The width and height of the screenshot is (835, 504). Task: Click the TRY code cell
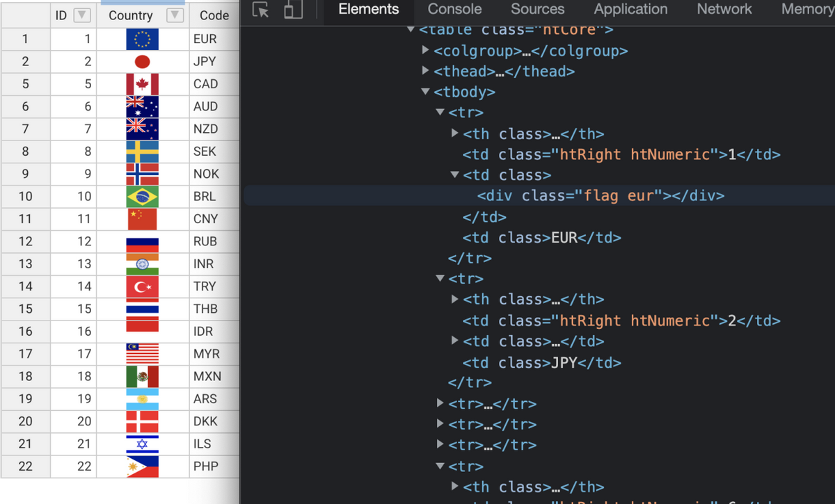coord(214,286)
